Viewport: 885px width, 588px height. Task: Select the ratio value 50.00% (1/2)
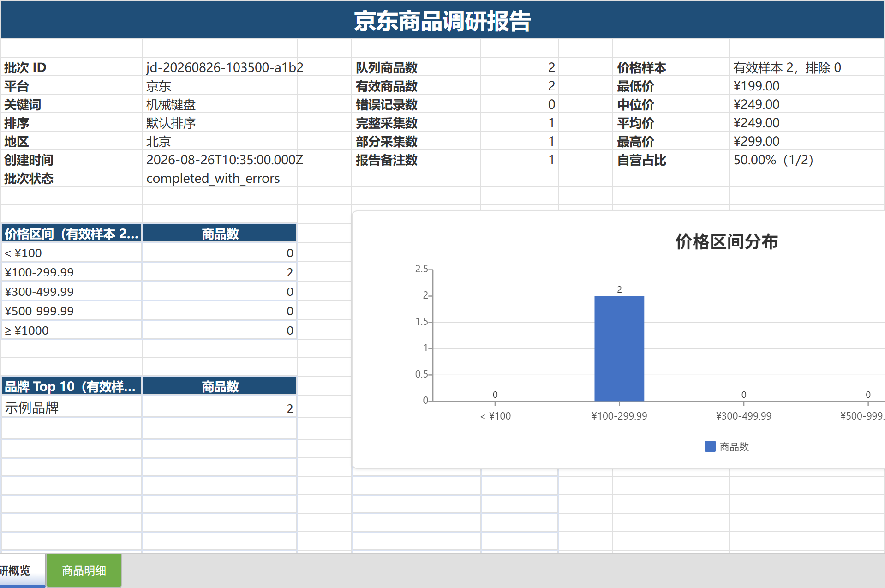(807, 160)
